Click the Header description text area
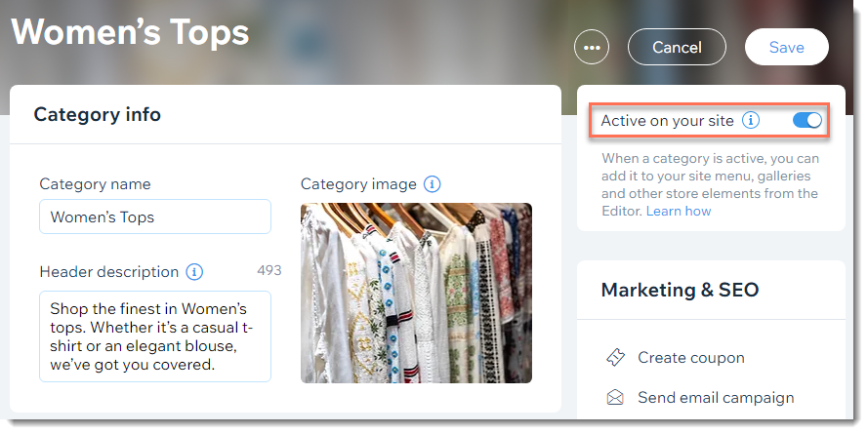This screenshot has height=434, width=868. click(155, 336)
